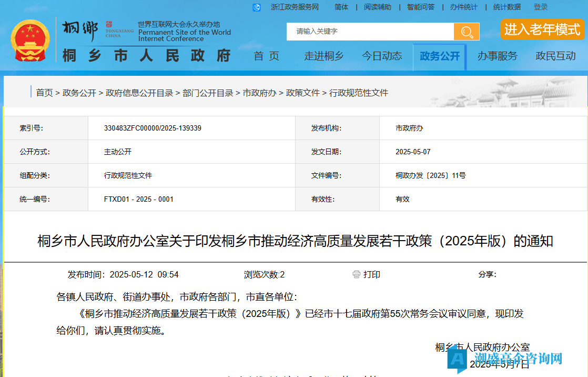The image size is (588, 377).
Task: Click 首页 in the breadcrumb
Action: (44, 93)
